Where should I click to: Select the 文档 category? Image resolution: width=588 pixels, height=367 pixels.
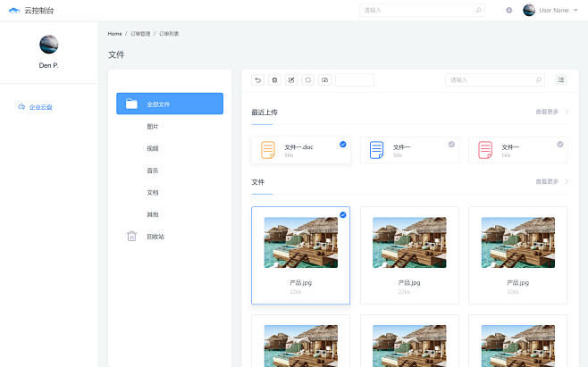pyautogui.click(x=152, y=193)
